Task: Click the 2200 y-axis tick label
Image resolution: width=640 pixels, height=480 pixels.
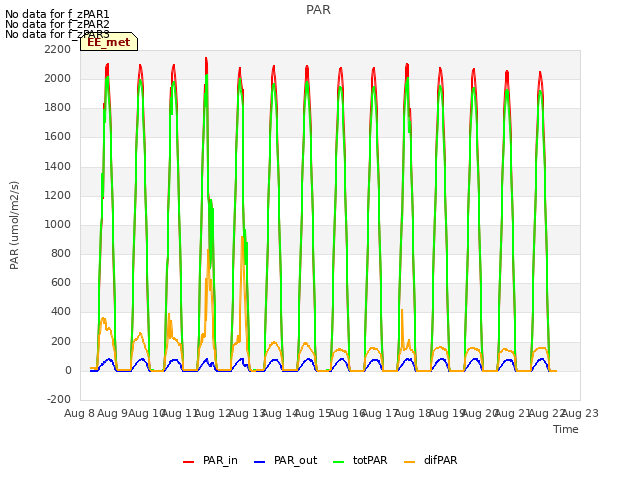Action: pos(58,49)
